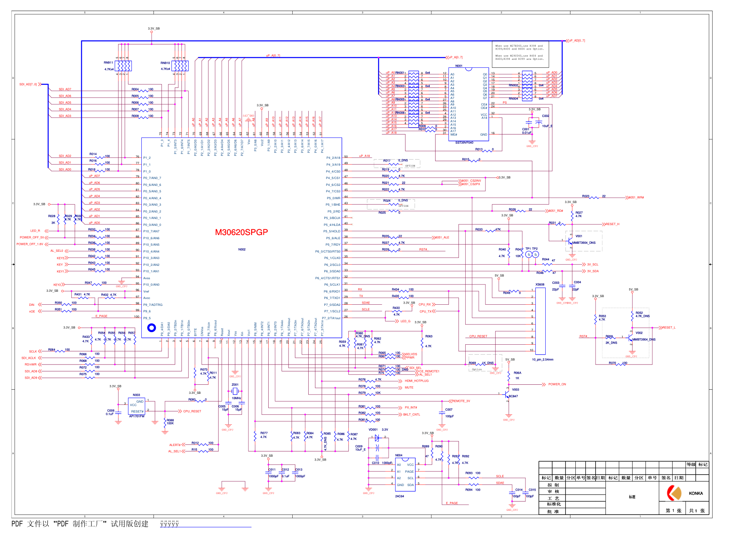756x534 pixels.
Task: Click the N002 designator inside the MCU
Action: click(242, 249)
